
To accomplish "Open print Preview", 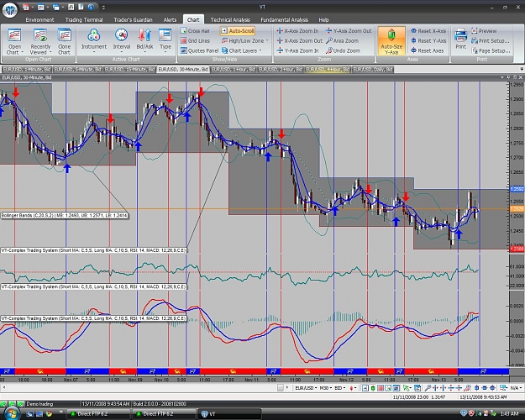I will pos(484,31).
